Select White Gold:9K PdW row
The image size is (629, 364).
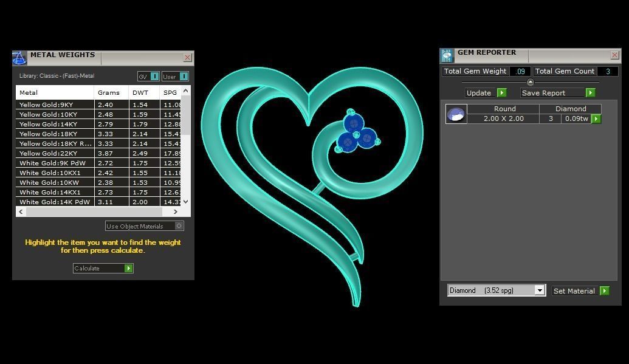pyautogui.click(x=98, y=163)
